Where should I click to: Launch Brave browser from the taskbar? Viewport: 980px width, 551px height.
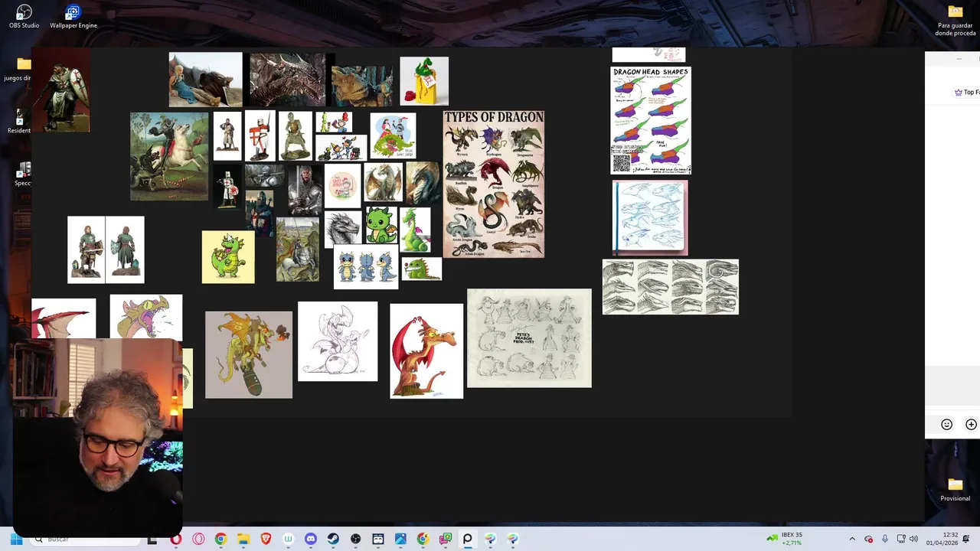tap(266, 539)
